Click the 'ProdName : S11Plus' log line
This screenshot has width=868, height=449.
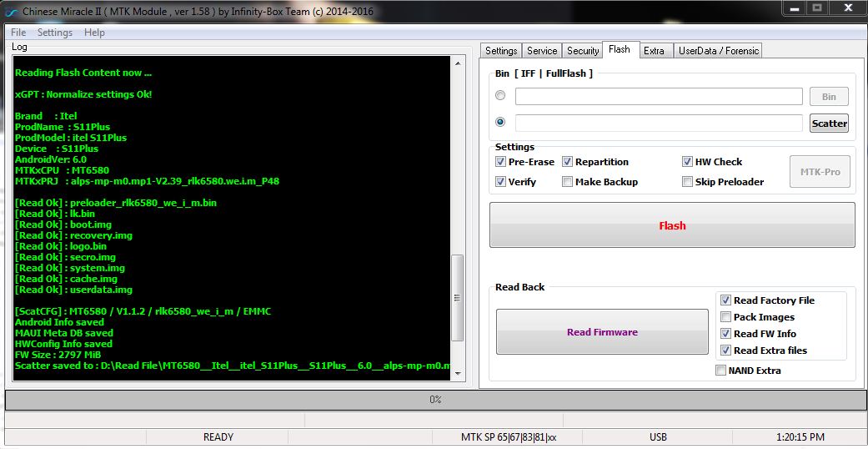point(63,127)
